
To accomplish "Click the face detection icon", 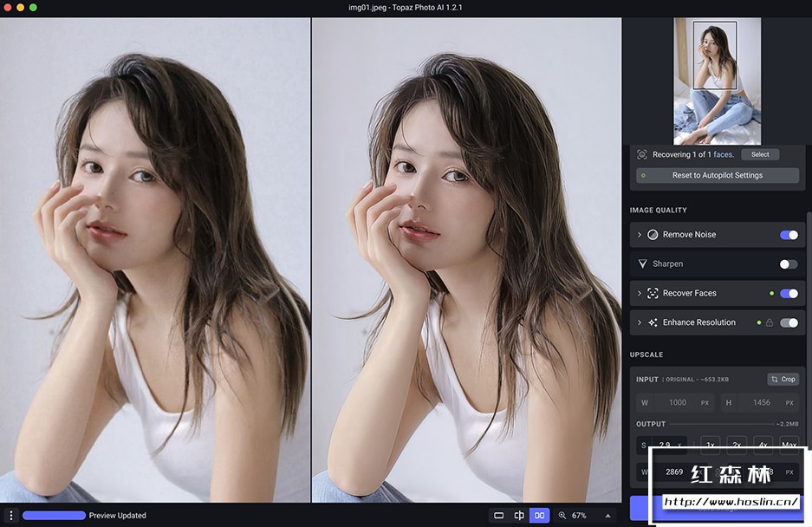I will pos(641,154).
